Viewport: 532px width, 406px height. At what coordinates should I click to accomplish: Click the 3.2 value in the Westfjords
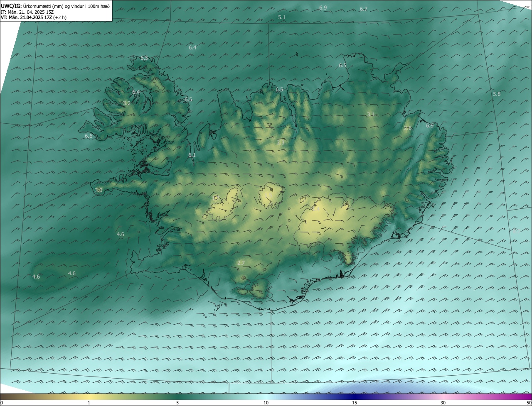(x=127, y=103)
